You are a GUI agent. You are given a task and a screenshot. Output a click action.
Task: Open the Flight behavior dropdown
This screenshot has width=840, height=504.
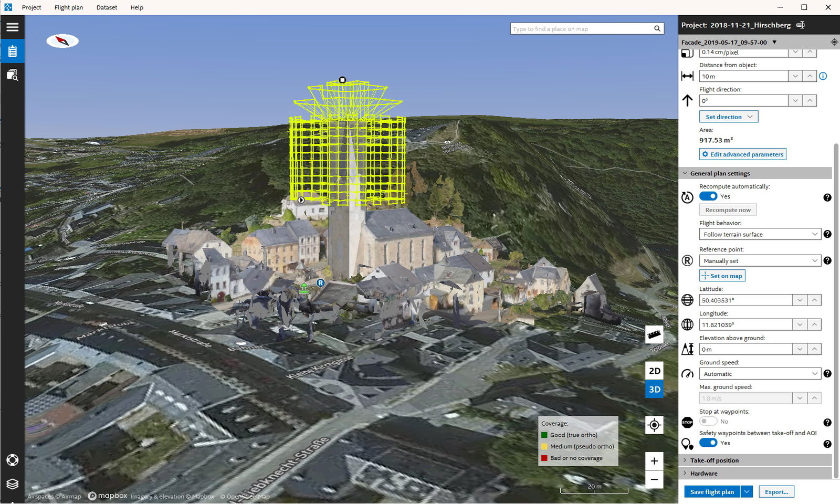(760, 234)
